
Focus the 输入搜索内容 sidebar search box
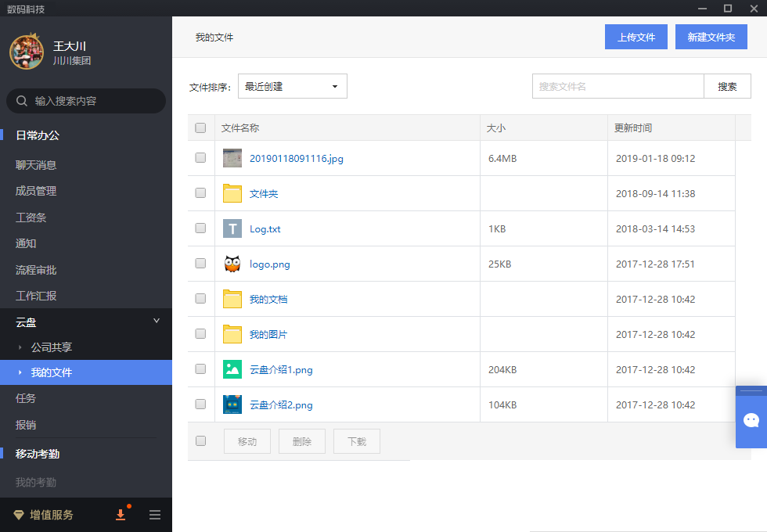coord(86,101)
